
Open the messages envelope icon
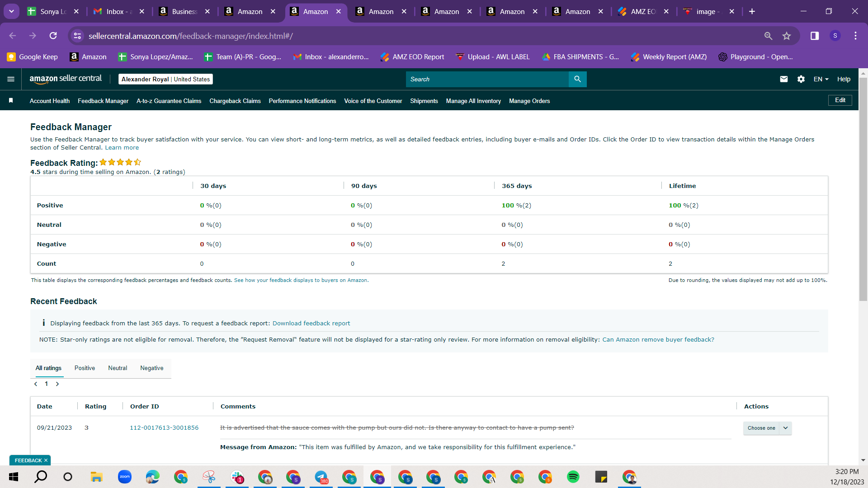pyautogui.click(x=784, y=79)
